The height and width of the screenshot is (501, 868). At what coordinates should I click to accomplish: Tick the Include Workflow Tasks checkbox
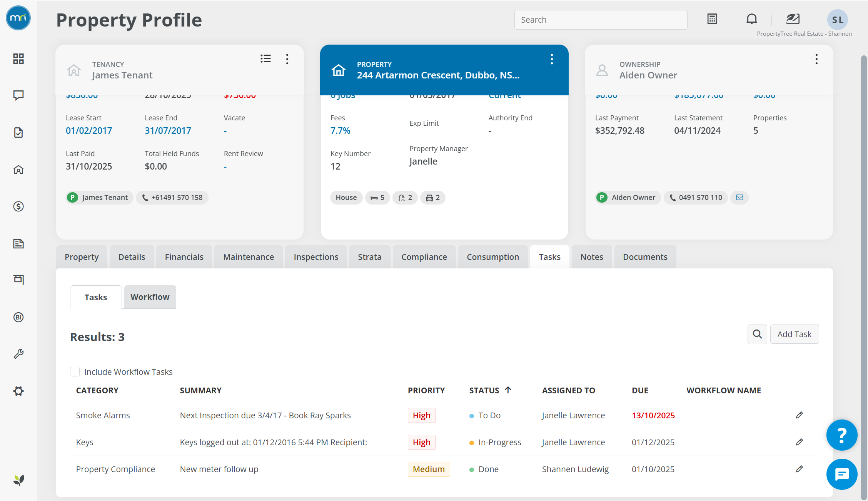pos(75,372)
